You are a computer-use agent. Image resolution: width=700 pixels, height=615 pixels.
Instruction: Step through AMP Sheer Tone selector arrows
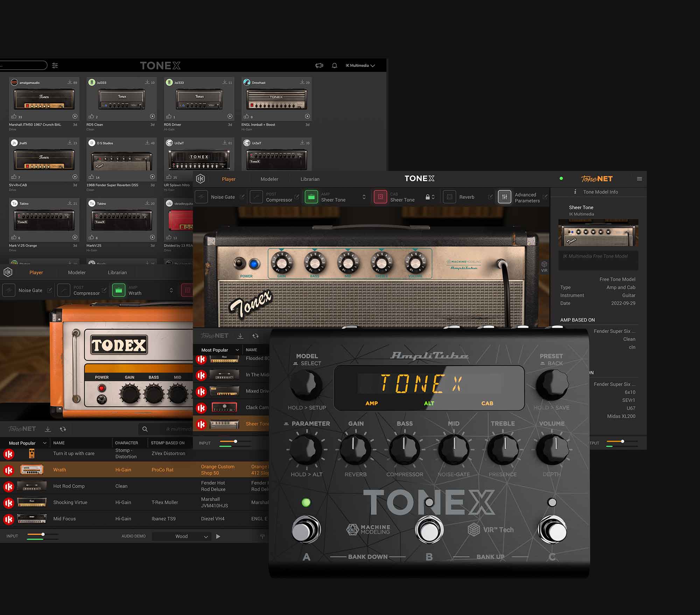pos(364,197)
